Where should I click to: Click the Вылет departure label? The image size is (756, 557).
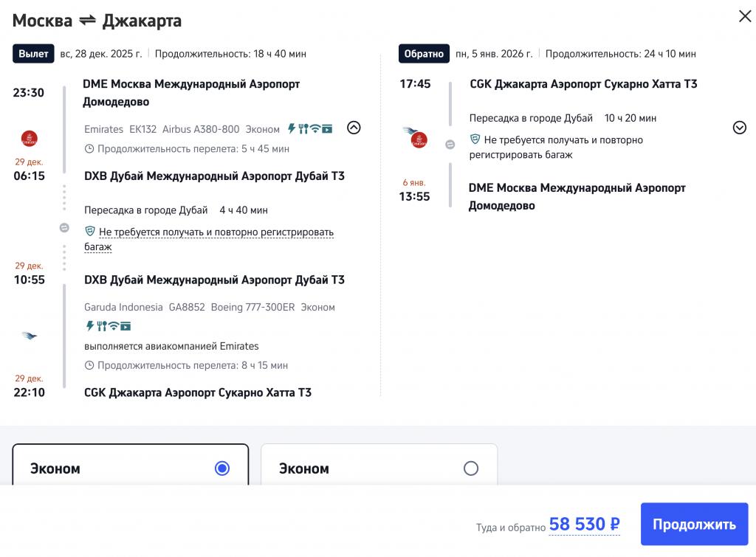click(x=33, y=54)
